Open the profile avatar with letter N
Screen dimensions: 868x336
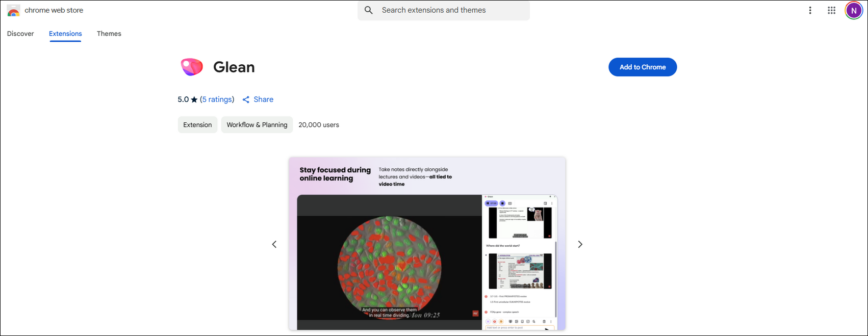tap(854, 10)
